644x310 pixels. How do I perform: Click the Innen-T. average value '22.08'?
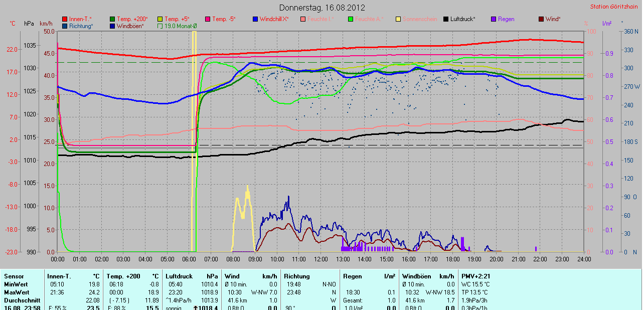[x=92, y=300]
